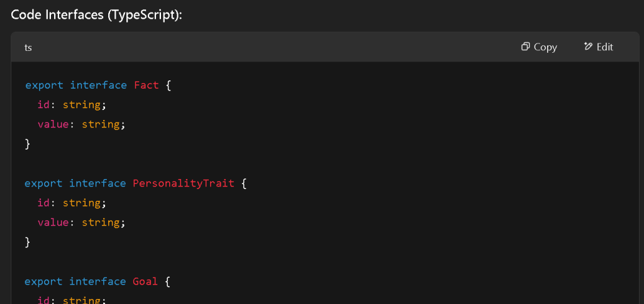Viewport: 644px width, 304px height.
Task: Click the Code Interfaces (TypeScript) heading
Action: (96, 15)
